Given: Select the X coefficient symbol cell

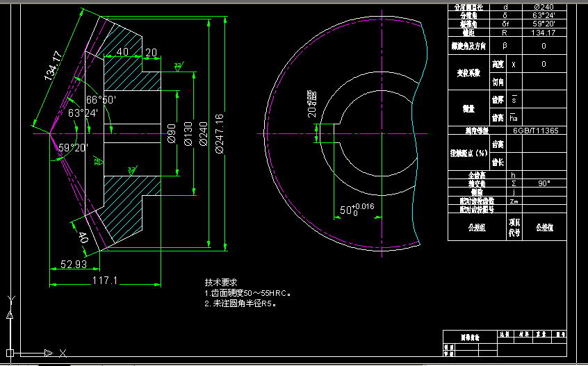Looking at the screenshot, I should (514, 64).
